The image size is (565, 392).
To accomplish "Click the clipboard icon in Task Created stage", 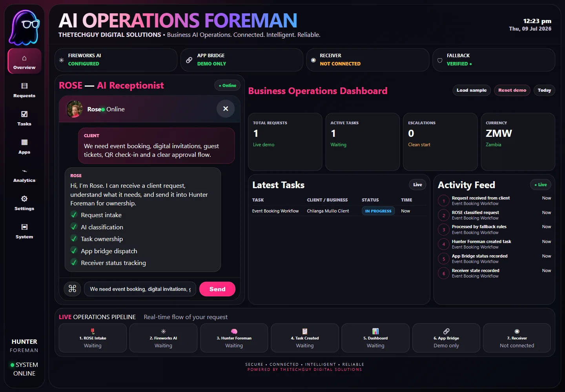I will click(305, 331).
